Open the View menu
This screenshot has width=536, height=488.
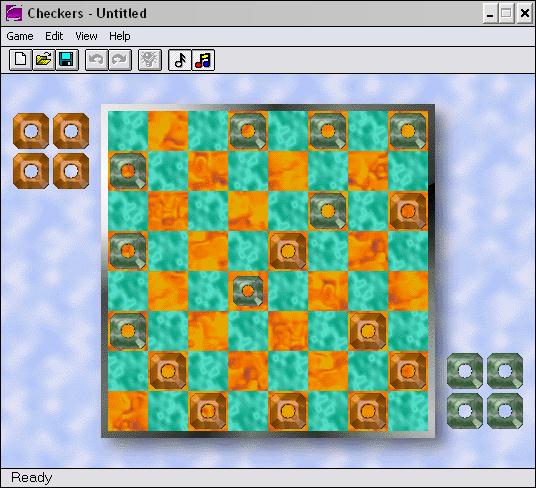[x=86, y=36]
